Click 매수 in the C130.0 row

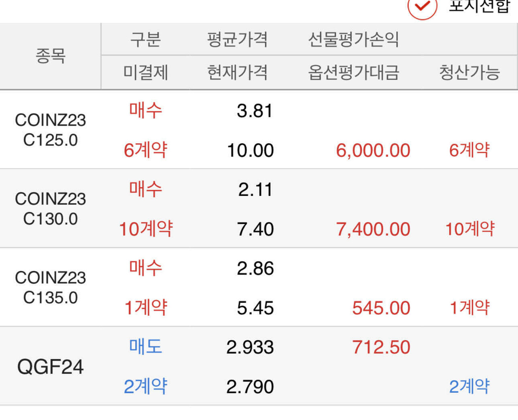click(146, 189)
